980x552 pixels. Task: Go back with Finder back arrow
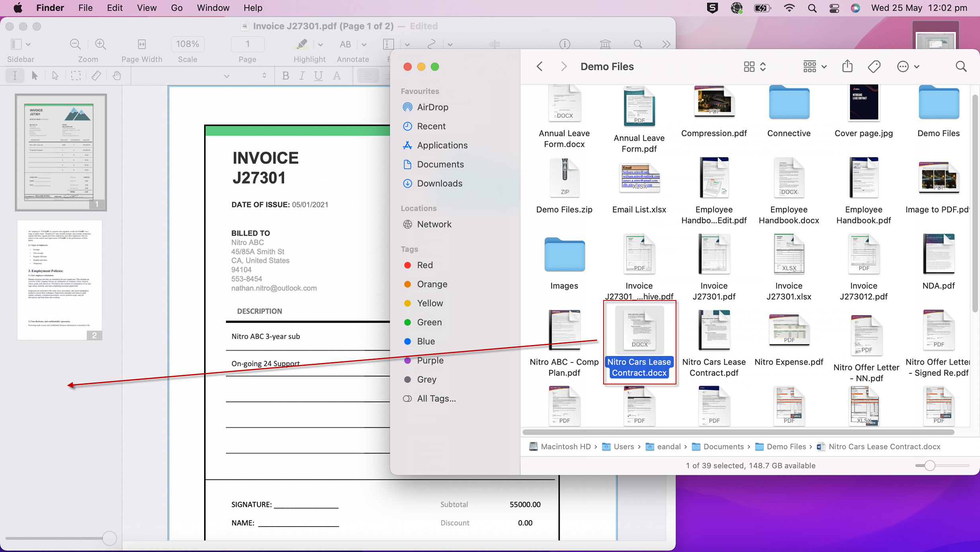coord(540,66)
